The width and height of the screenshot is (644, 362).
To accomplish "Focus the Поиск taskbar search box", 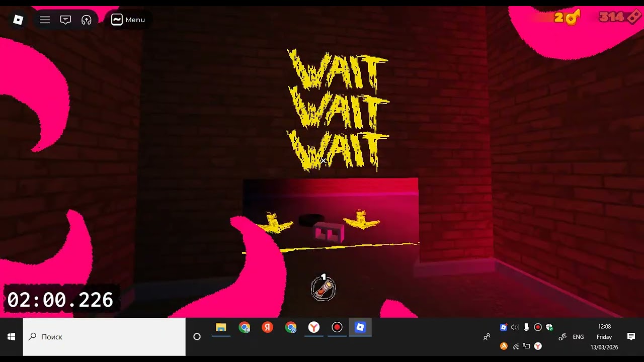I will (104, 337).
